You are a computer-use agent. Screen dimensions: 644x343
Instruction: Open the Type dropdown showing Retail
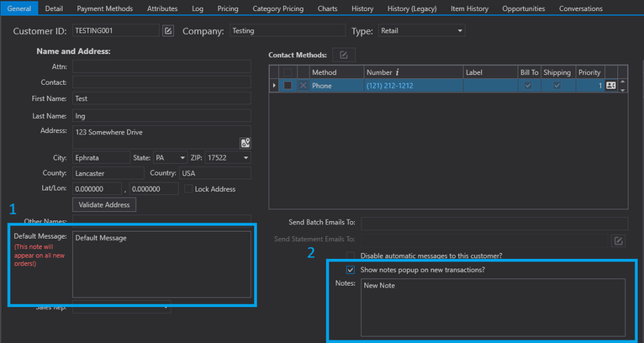click(x=421, y=31)
